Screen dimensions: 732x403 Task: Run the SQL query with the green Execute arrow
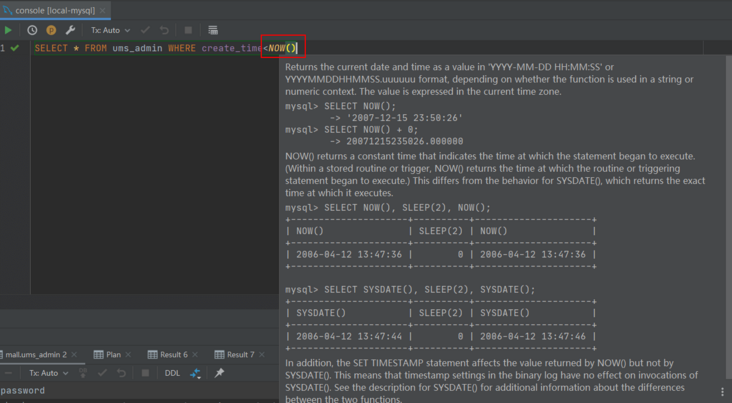click(x=9, y=31)
